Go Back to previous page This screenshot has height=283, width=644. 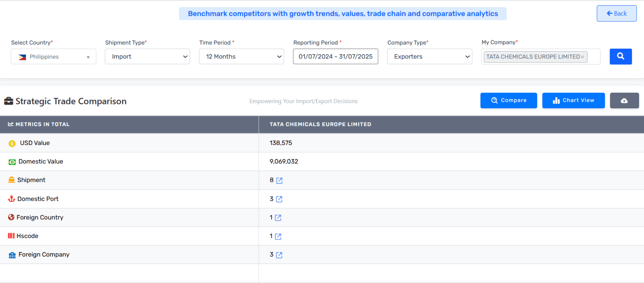tap(616, 14)
